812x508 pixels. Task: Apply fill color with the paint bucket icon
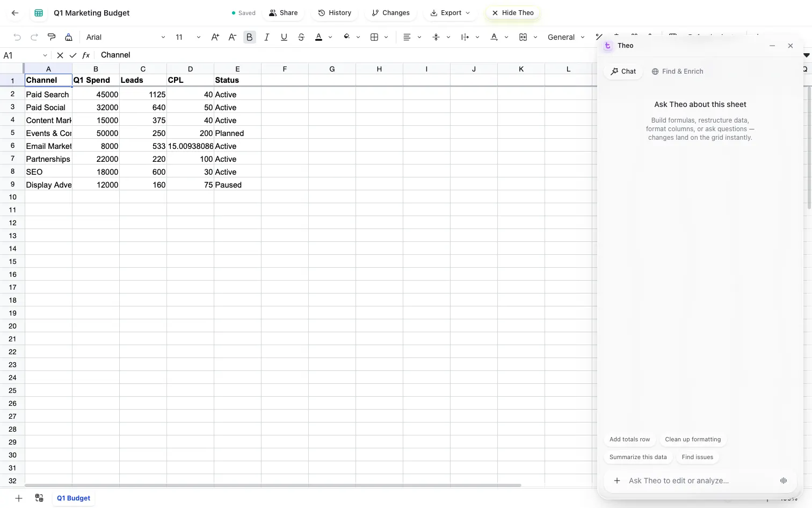point(346,37)
